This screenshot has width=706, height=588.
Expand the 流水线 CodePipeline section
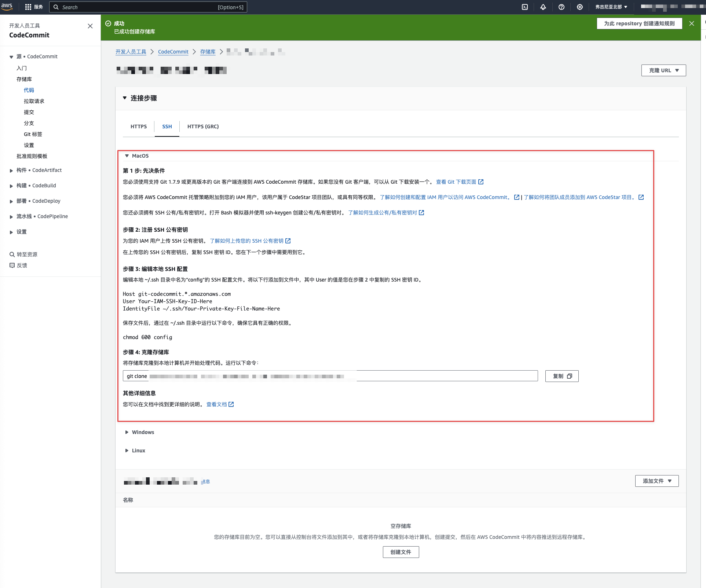(x=11, y=217)
